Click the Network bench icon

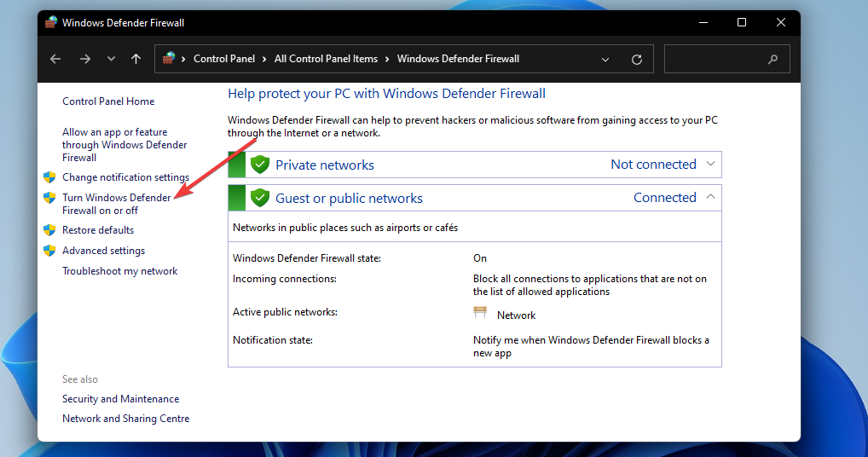pyautogui.click(x=480, y=313)
